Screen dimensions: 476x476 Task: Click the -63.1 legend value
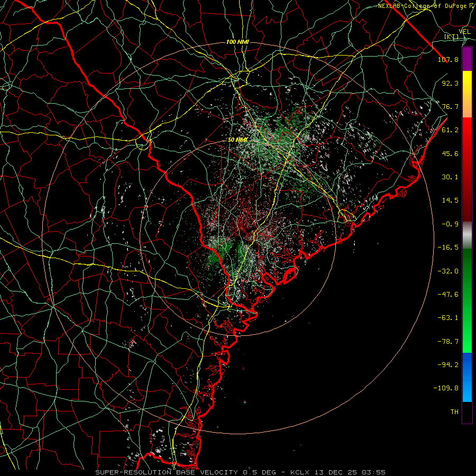(448, 318)
